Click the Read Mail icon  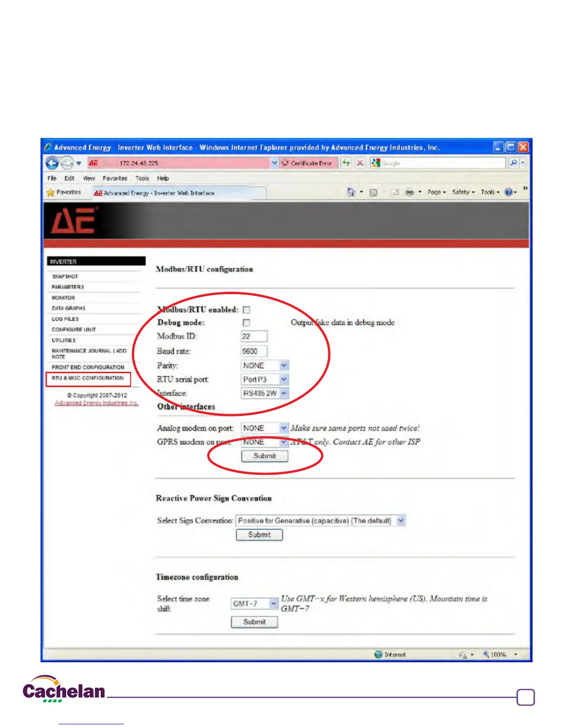(x=395, y=193)
